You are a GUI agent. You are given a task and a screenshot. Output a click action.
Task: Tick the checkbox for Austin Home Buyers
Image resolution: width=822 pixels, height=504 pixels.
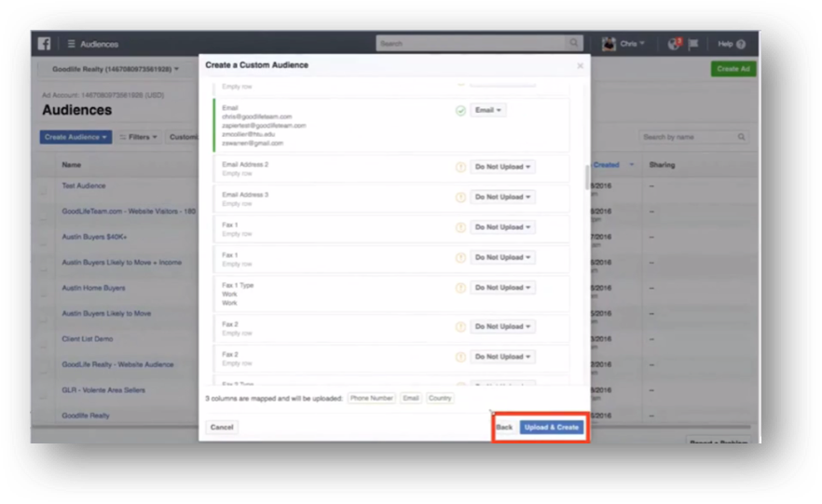(43, 293)
